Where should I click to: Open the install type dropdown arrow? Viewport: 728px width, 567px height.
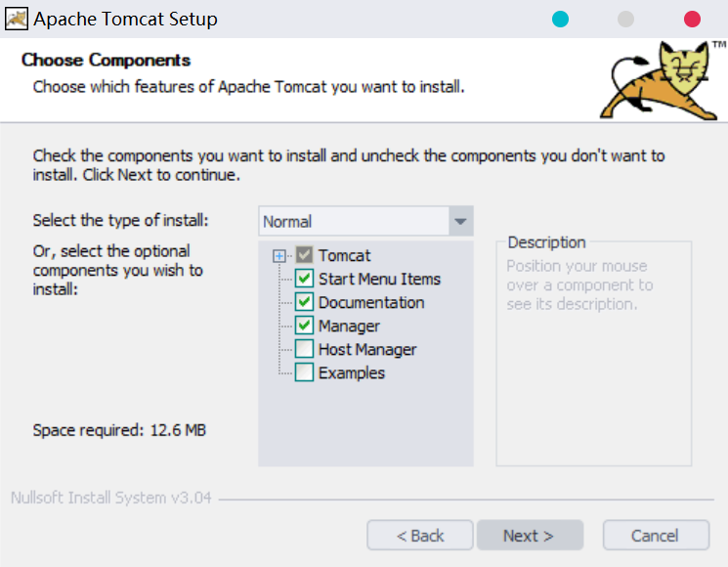coord(460,221)
